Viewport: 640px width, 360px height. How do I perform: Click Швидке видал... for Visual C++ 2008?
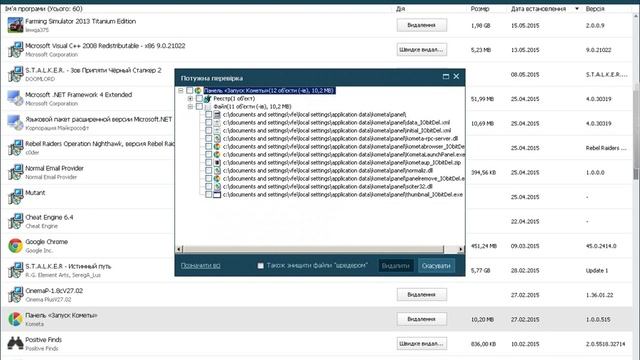pos(422,49)
